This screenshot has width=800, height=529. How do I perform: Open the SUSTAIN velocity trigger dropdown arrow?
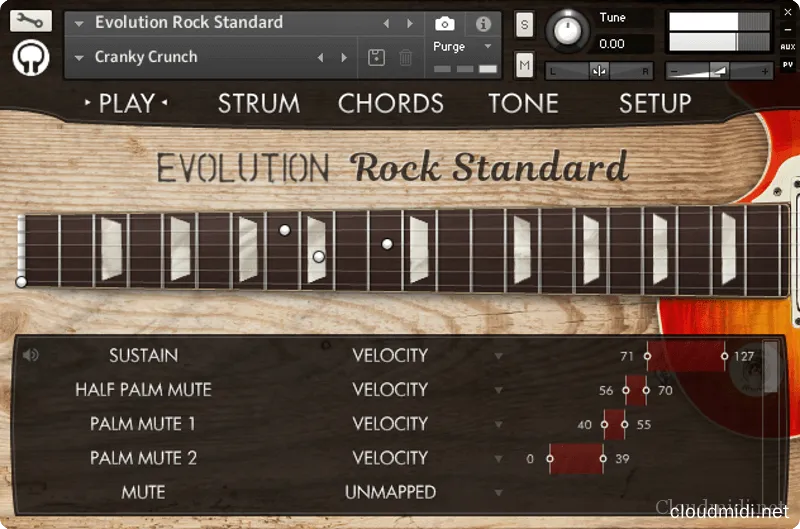(x=498, y=356)
